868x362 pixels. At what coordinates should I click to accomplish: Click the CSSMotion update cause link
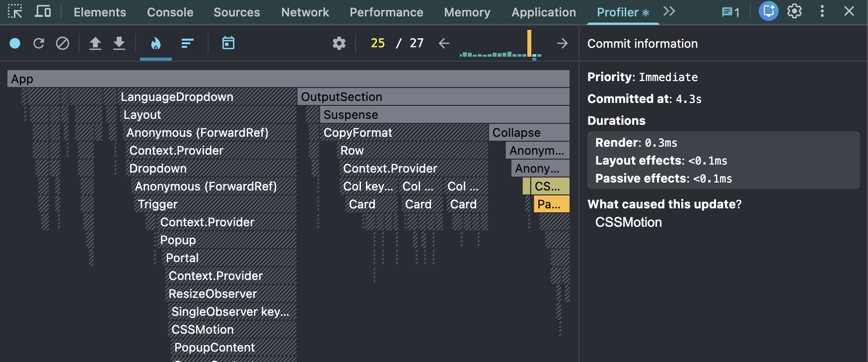(x=628, y=222)
